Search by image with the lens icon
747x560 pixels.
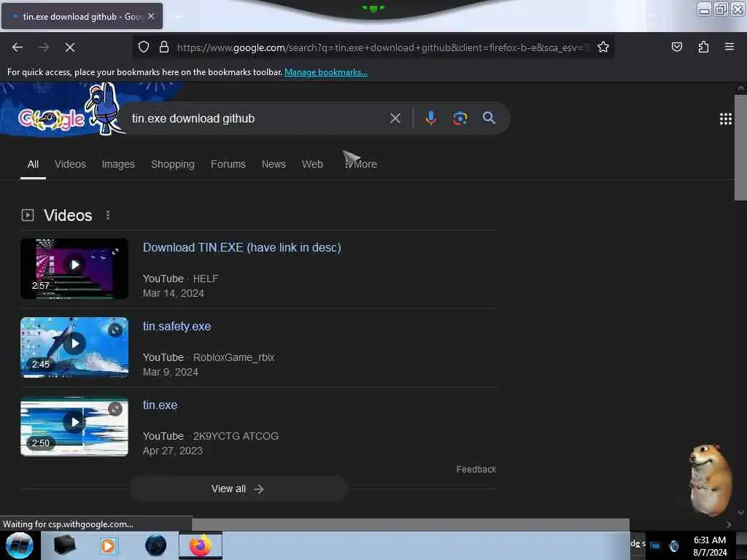click(x=460, y=118)
